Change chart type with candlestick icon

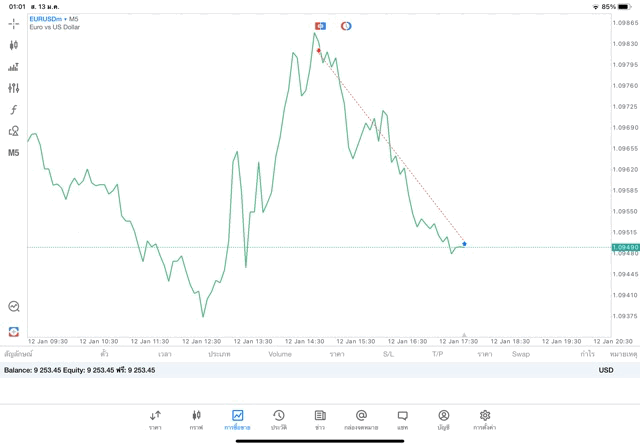pyautogui.click(x=14, y=45)
